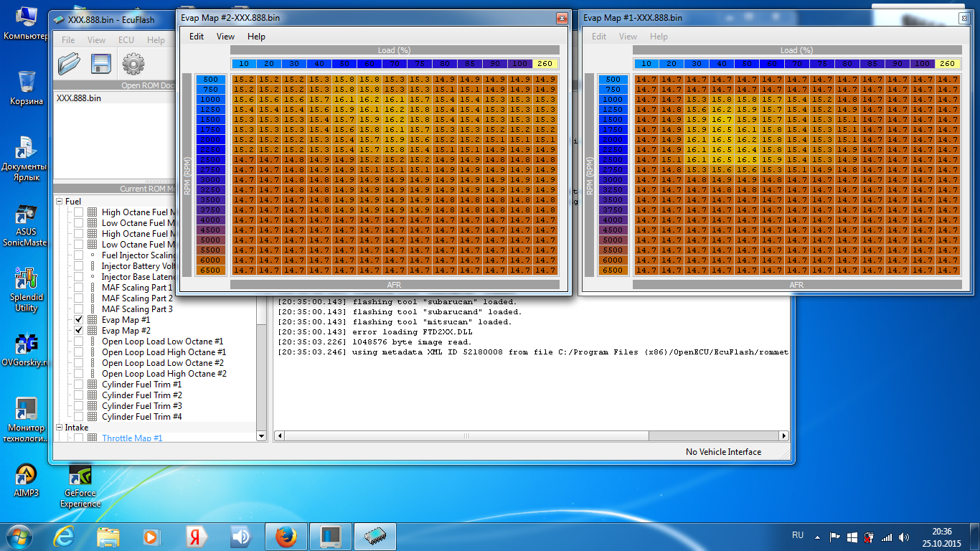Select XXX.888.bin in open ROM list
980x551 pixels.
(x=79, y=98)
